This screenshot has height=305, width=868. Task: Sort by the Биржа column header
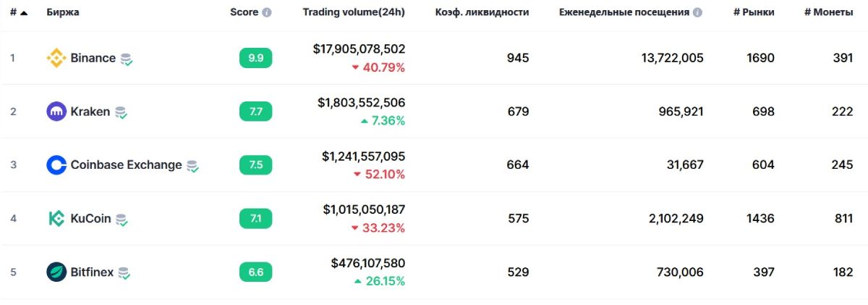(63, 12)
